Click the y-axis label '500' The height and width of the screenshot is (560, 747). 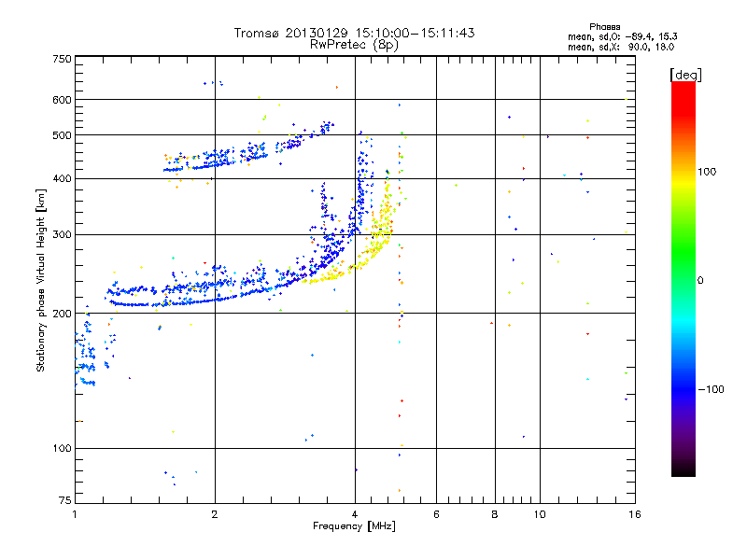[x=62, y=135]
